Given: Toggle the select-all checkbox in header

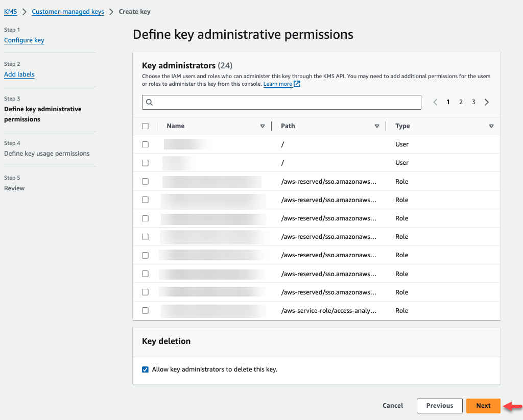Looking at the screenshot, I should coord(145,126).
